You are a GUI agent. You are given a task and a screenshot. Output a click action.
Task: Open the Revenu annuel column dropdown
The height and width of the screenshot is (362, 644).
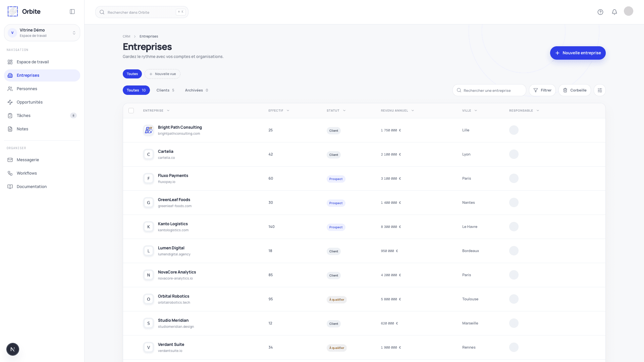pos(397,111)
